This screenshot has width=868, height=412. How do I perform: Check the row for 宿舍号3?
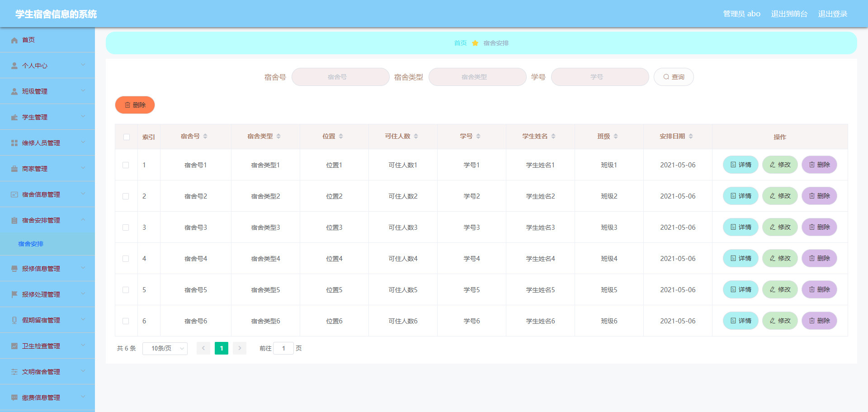point(126,227)
